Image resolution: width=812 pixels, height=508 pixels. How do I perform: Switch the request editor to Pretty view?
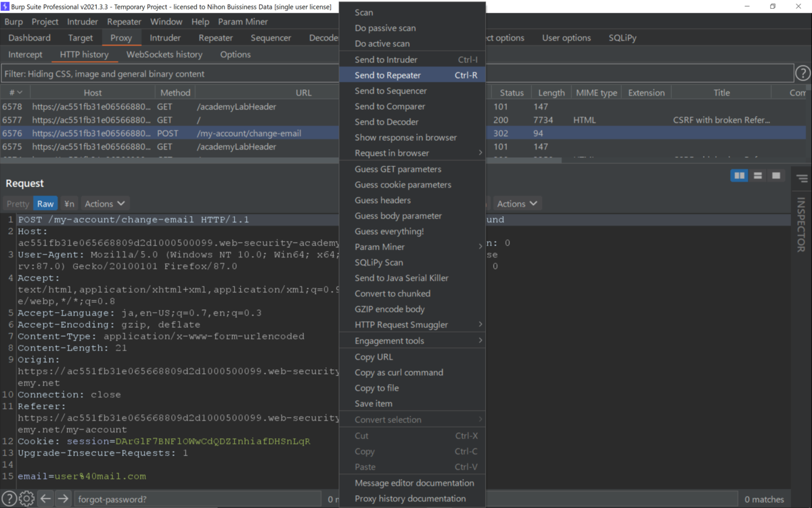coord(17,203)
